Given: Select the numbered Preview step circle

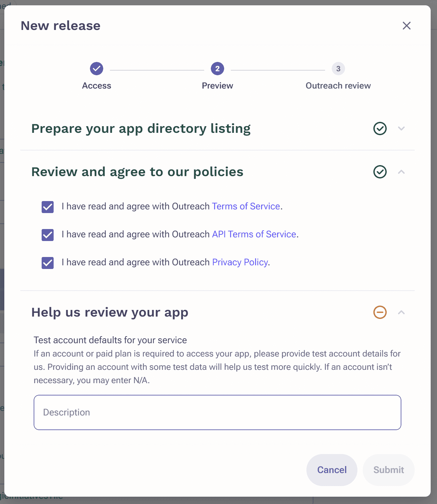Looking at the screenshot, I should (217, 69).
